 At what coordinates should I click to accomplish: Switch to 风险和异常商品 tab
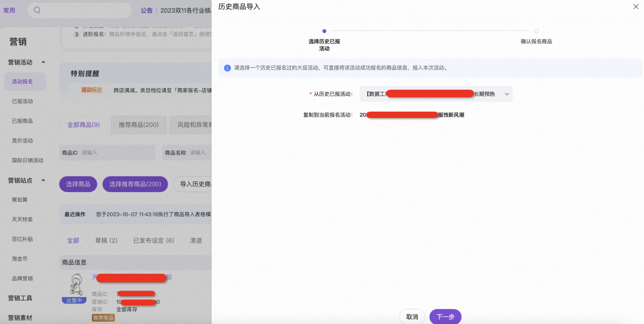tap(191, 125)
